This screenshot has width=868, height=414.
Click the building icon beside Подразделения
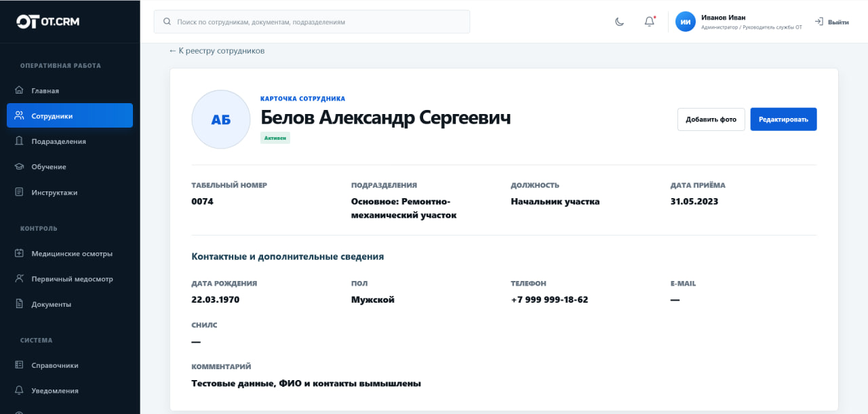click(x=19, y=141)
